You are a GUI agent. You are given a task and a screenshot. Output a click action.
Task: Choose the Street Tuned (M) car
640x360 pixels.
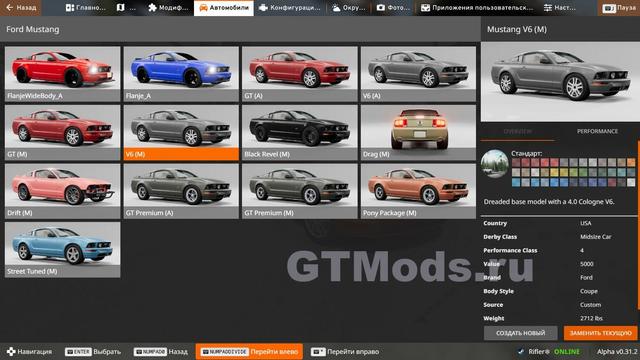62,250
